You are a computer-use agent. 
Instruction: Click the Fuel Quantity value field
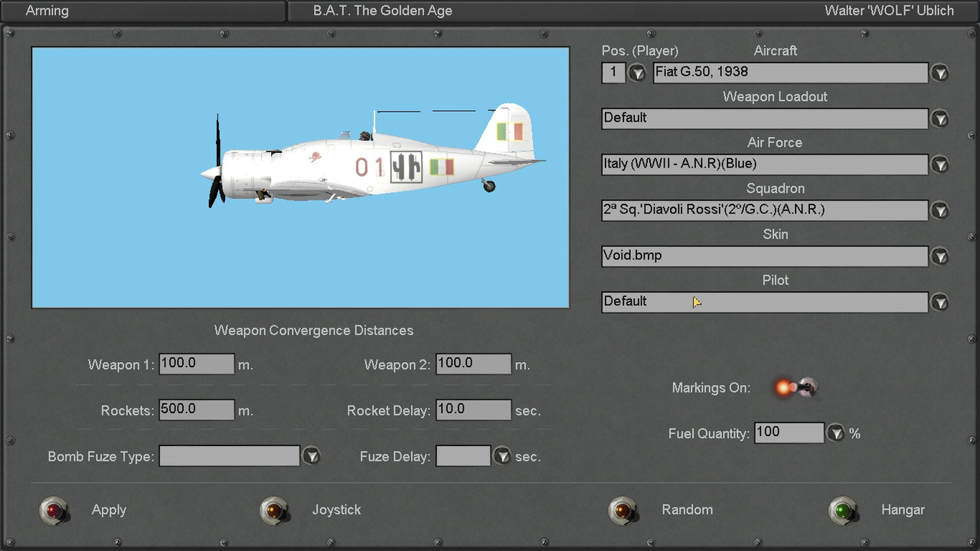tap(789, 432)
